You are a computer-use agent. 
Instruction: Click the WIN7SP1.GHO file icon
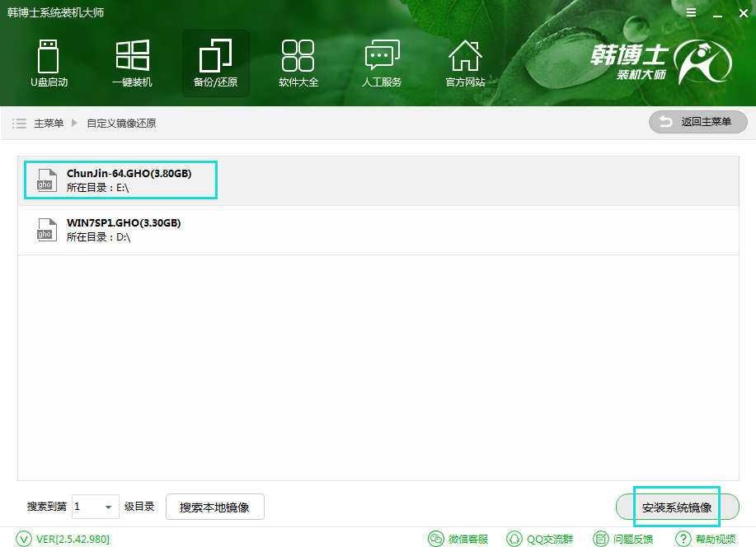click(x=45, y=229)
